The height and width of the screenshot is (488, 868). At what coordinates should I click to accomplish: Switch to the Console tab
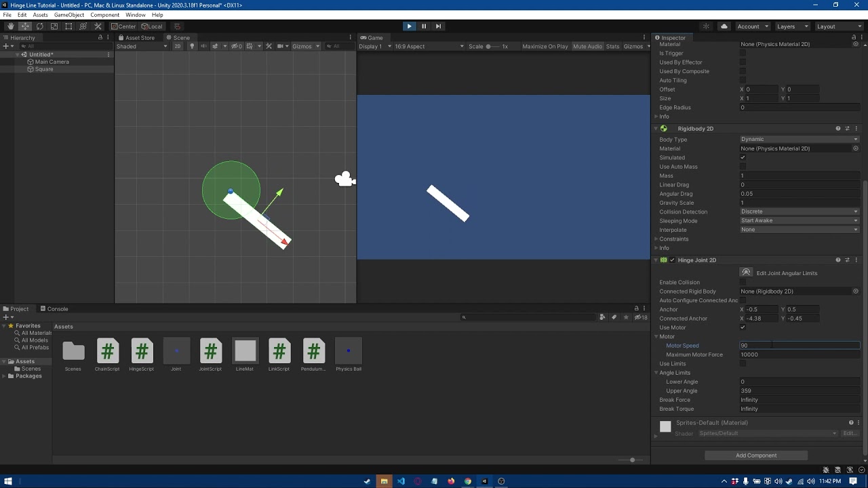coord(54,309)
